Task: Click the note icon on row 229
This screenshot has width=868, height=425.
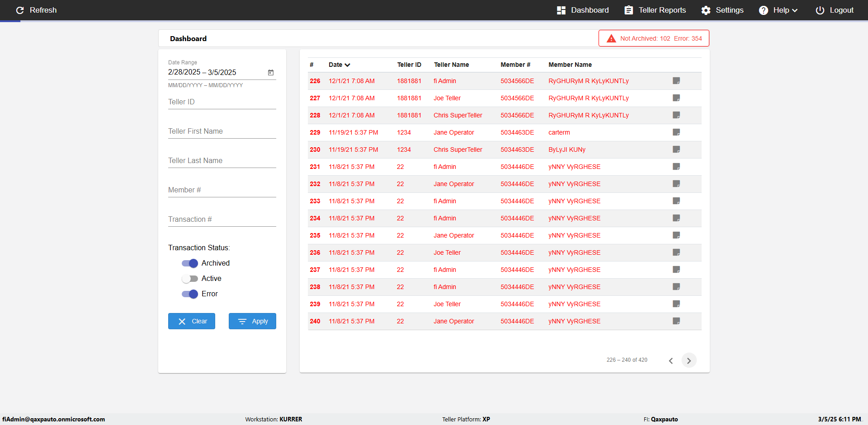Action: pos(676,132)
